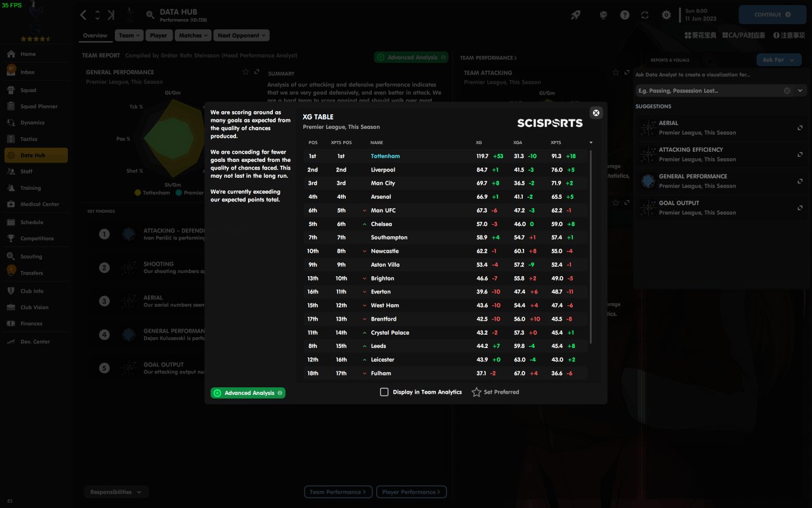Click the Player Performance button at the bottom
This screenshot has height=508, width=812.
(412, 492)
